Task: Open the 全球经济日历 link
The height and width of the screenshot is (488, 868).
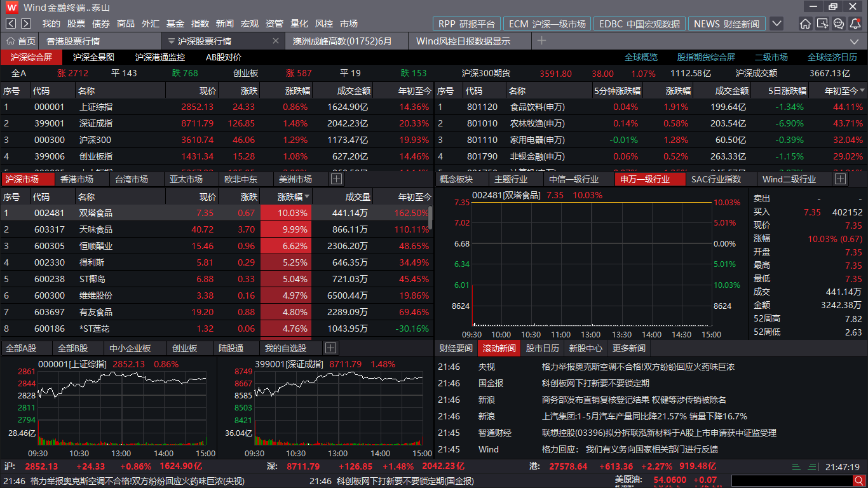Action: (x=832, y=57)
